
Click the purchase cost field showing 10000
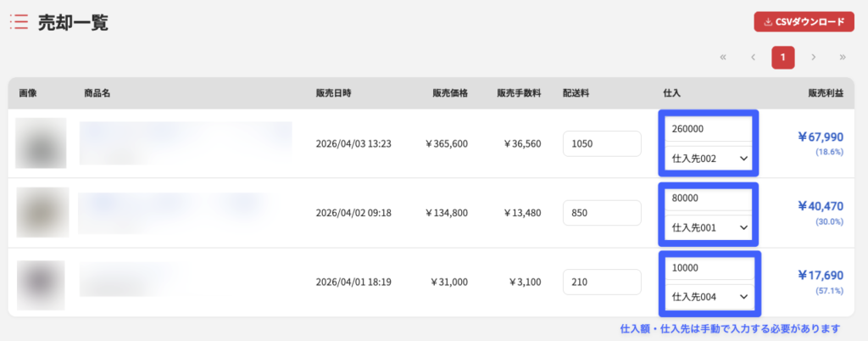click(x=708, y=268)
